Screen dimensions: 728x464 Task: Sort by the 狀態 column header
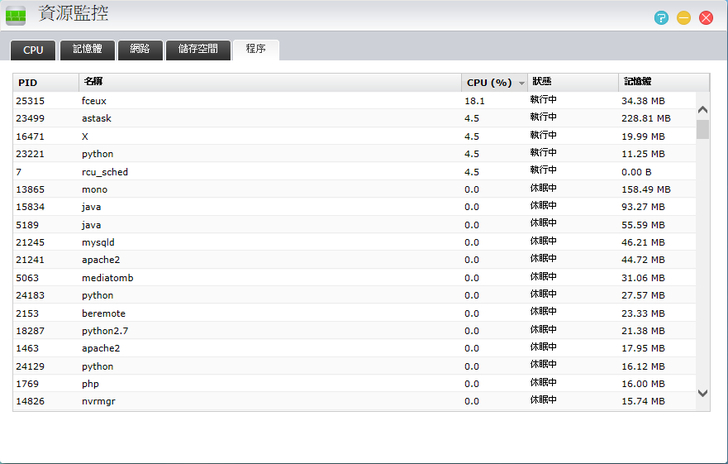[x=573, y=83]
